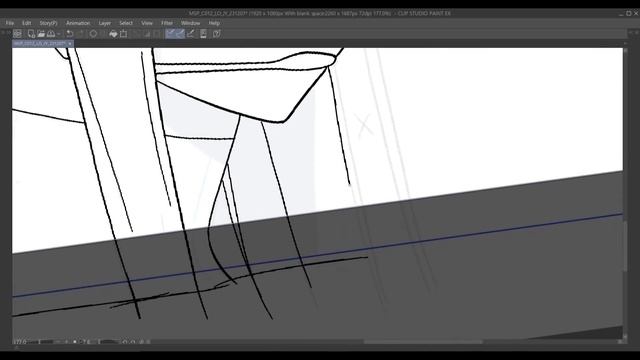
Task: Adjust the rotation slider in the status bar
Action: pos(109,342)
